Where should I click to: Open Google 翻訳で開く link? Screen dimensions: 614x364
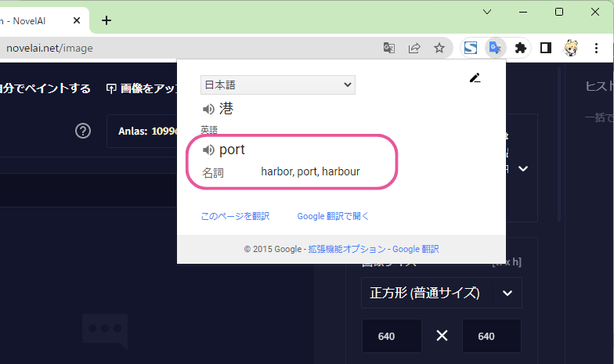[333, 216]
